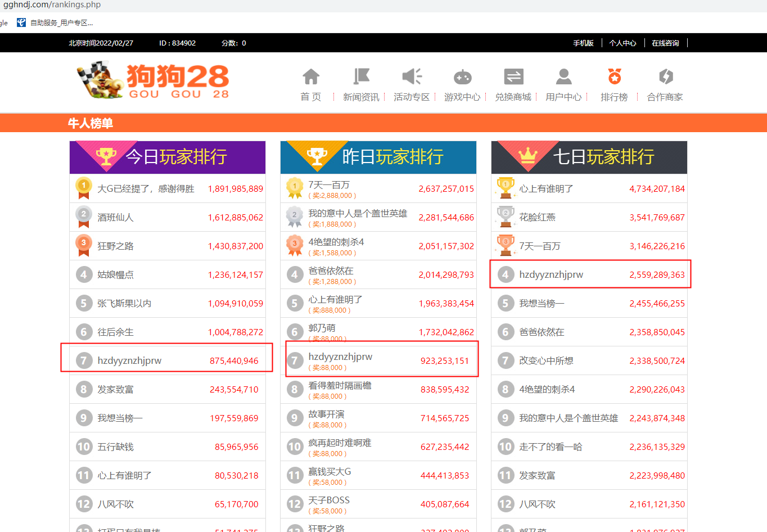This screenshot has height=532, width=767.
Task: Open the 合作商家 partner icon
Action: tap(665, 77)
